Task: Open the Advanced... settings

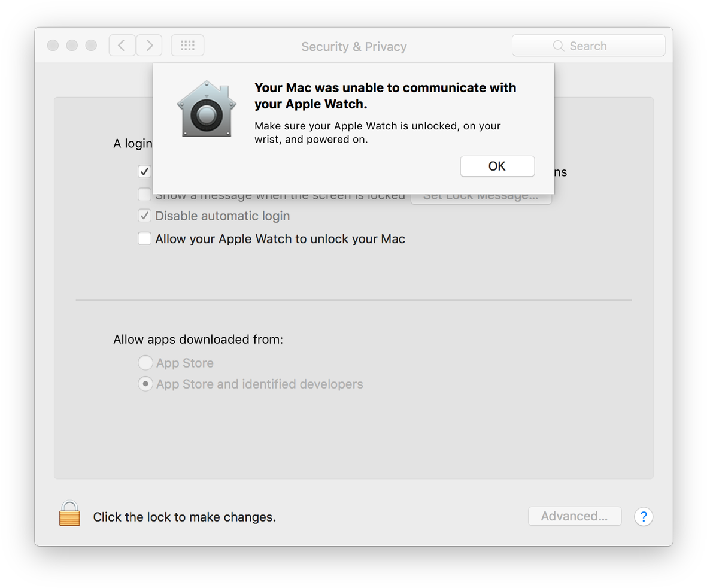Action: click(574, 516)
